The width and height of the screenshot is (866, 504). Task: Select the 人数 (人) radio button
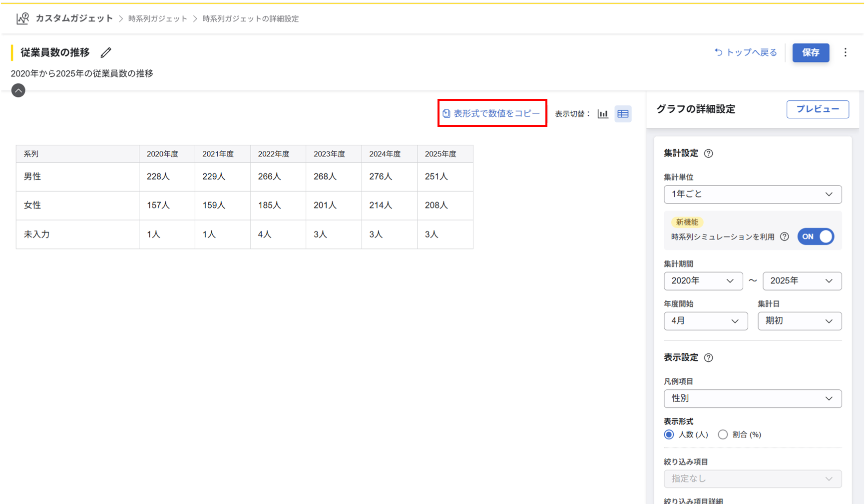(x=669, y=435)
